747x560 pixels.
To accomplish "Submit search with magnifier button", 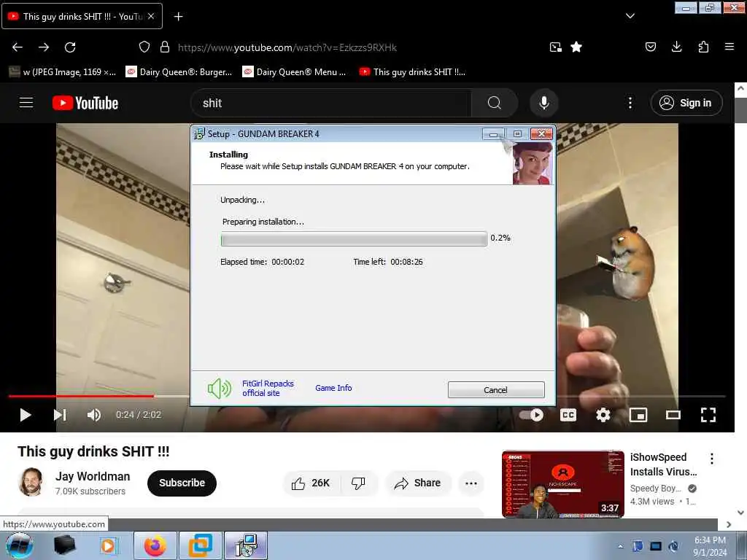I will (495, 103).
